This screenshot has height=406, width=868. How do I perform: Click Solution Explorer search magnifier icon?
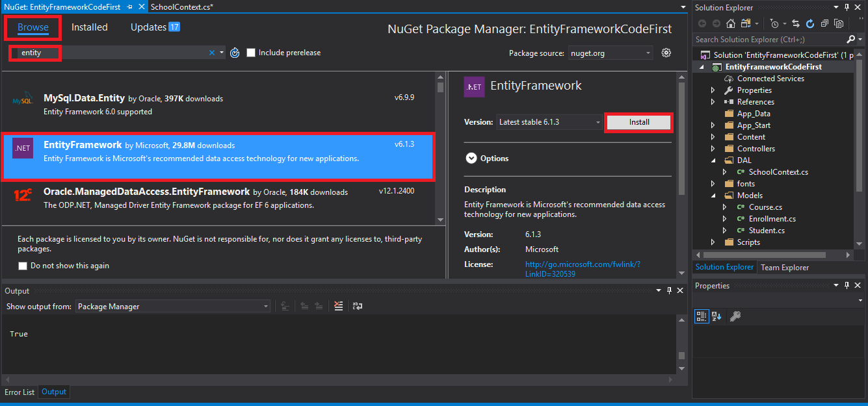(850, 40)
